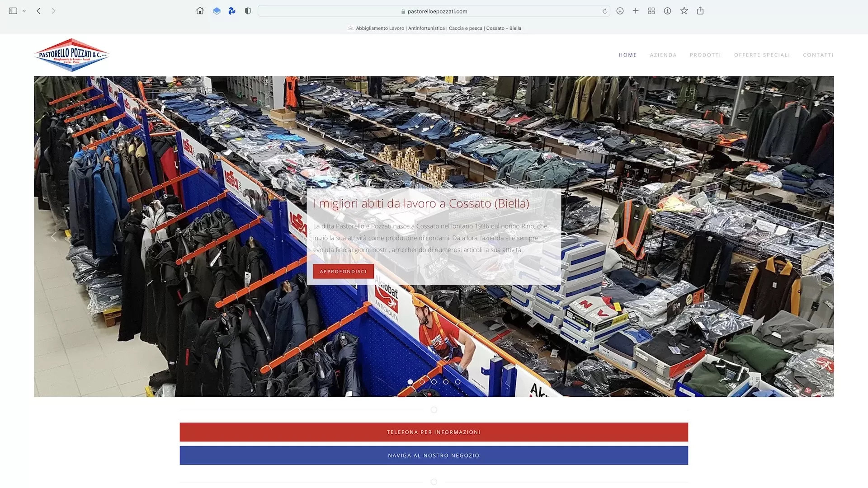Reload page with the refresh icon
Image resolution: width=868 pixels, height=488 pixels.
[605, 11]
